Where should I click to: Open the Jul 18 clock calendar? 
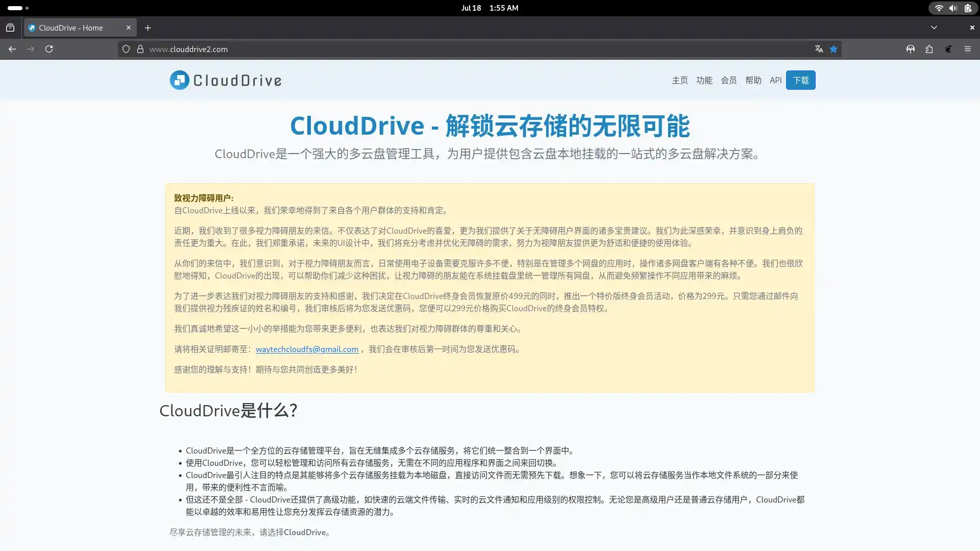click(489, 8)
